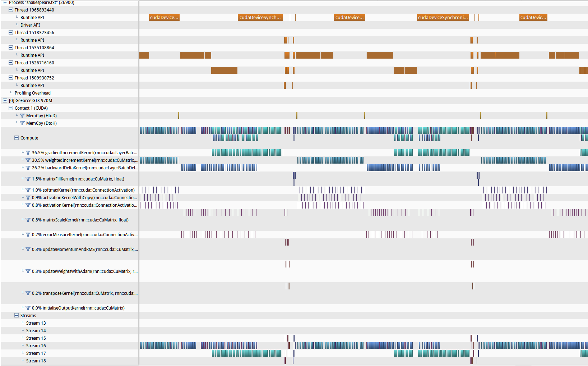Collapse the GeForce GTX 970M device node
Image resolution: width=588 pixels, height=366 pixels.
[x=5, y=100]
